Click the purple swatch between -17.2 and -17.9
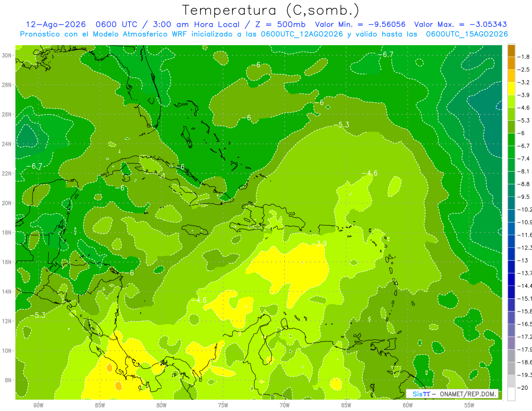The height and width of the screenshot is (411, 532). point(511,343)
